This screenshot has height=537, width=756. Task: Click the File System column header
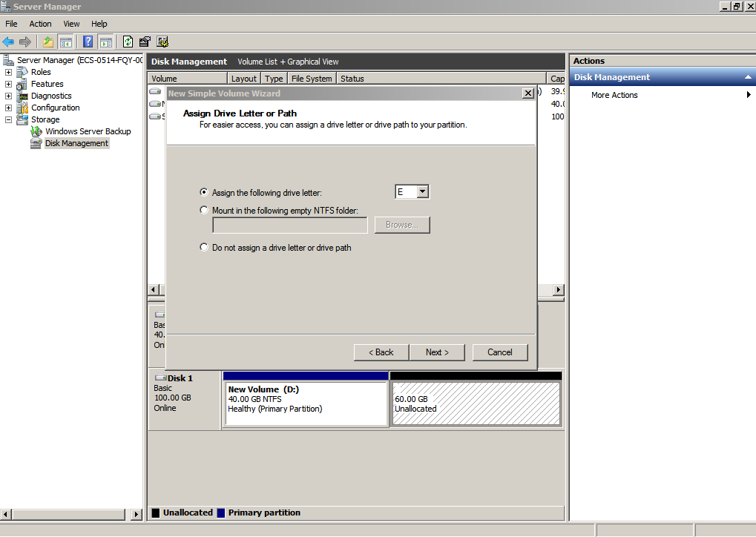pyautogui.click(x=312, y=79)
